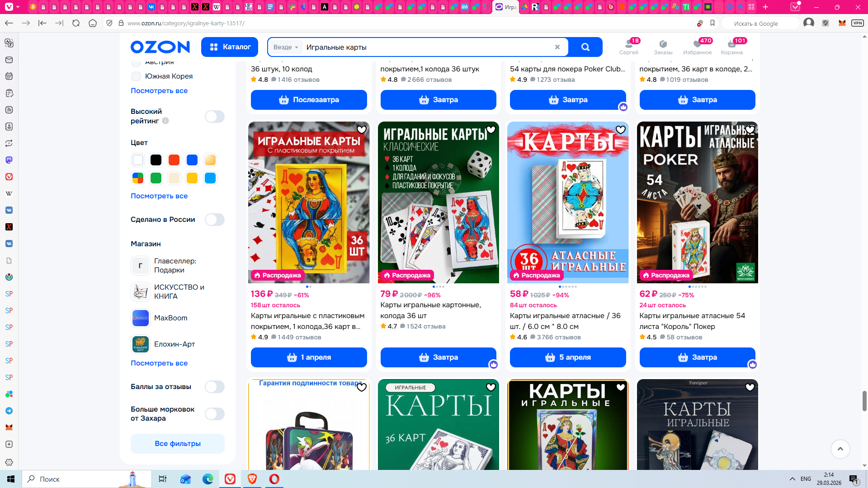Clear the search field with the X icon
Screen dimensions: 868x488
pyautogui.click(x=557, y=47)
